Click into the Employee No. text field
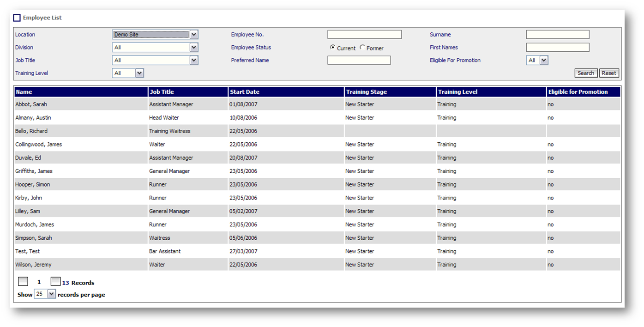644x327 pixels. coord(364,35)
